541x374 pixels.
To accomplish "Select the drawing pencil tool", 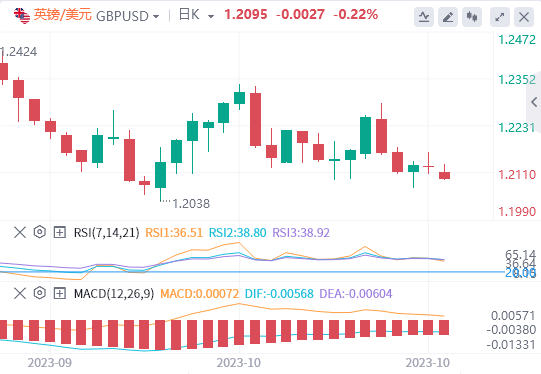I will pos(448,17).
